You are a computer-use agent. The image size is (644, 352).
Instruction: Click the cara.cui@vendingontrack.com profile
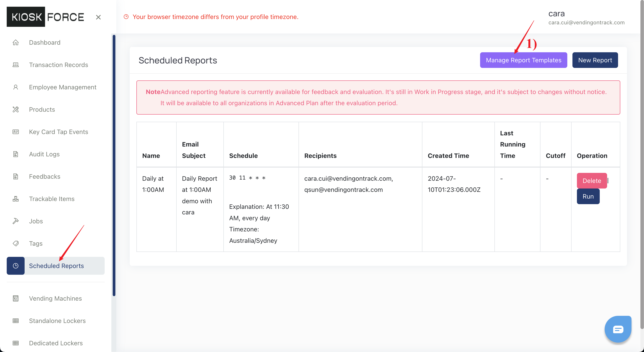586,23
